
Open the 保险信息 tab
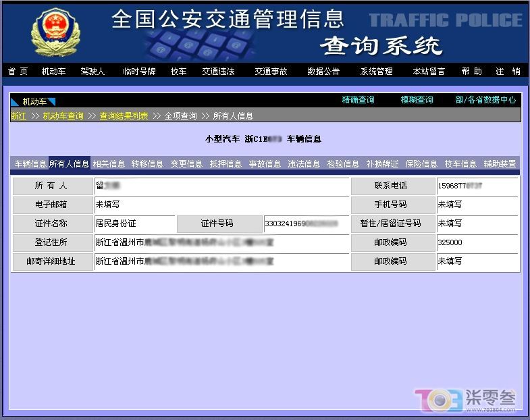[421, 164]
